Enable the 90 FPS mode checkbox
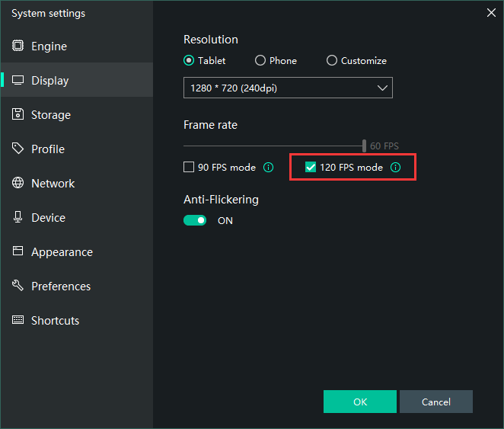The width and height of the screenshot is (504, 429). pos(189,168)
